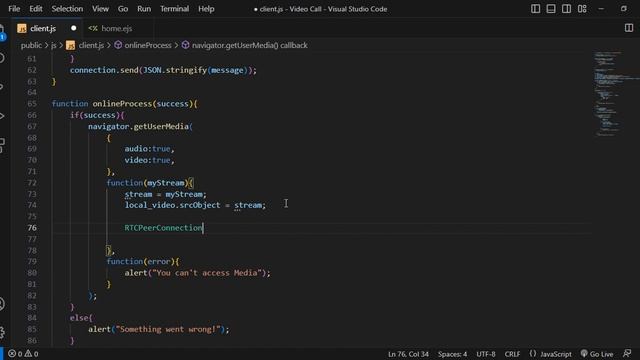640x360 pixels.
Task: Open the Run menu
Action: coord(144,9)
